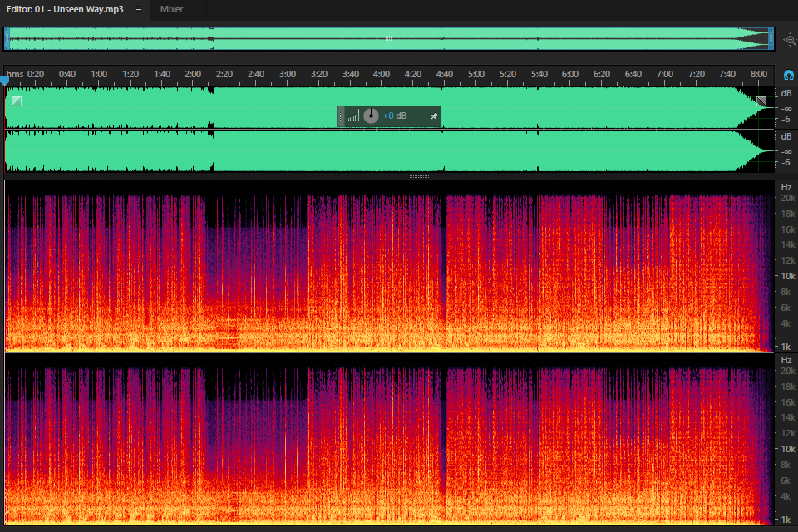
Task: Click the upper channel dB scale label
Action: (786, 93)
